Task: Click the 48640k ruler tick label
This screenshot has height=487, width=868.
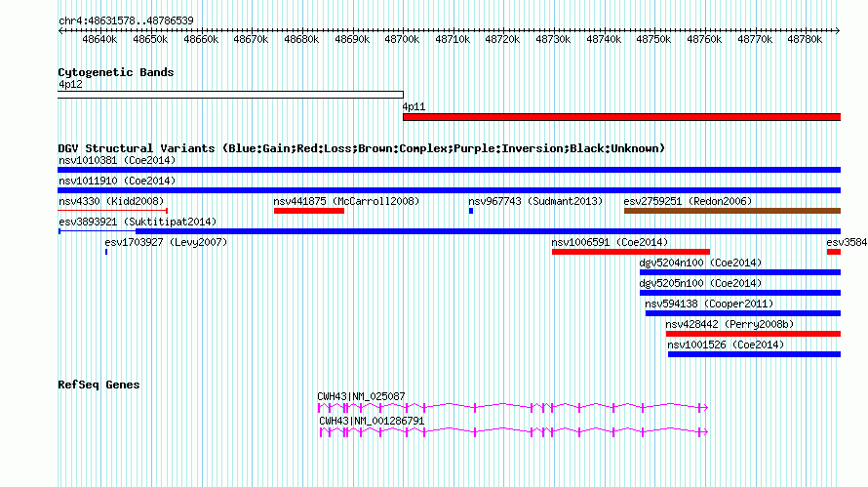Action: coord(99,39)
